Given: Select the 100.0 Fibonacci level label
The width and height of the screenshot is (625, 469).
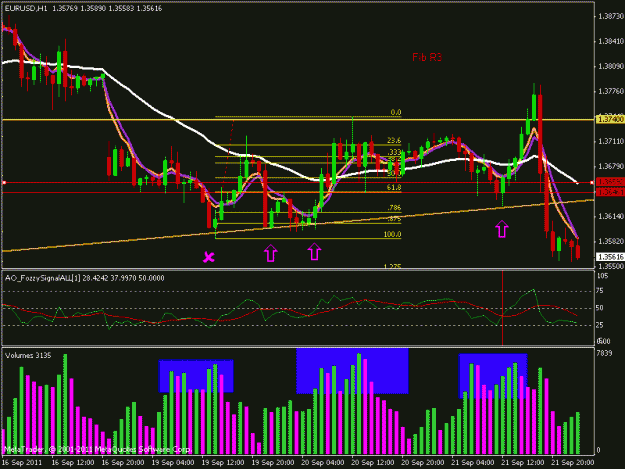Looking at the screenshot, I should (392, 234).
